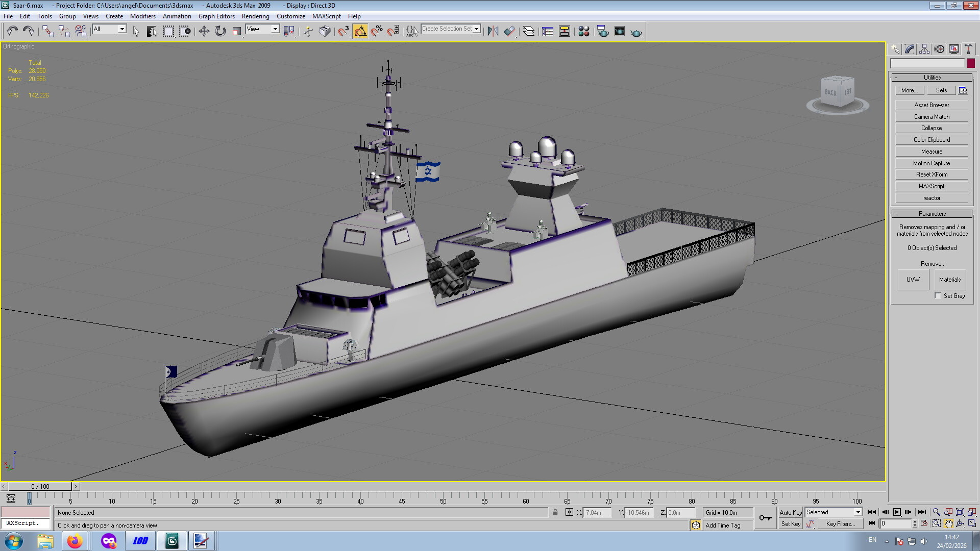This screenshot has width=980, height=551.
Task: Select the Select and Rotate tool
Action: [x=220, y=31]
